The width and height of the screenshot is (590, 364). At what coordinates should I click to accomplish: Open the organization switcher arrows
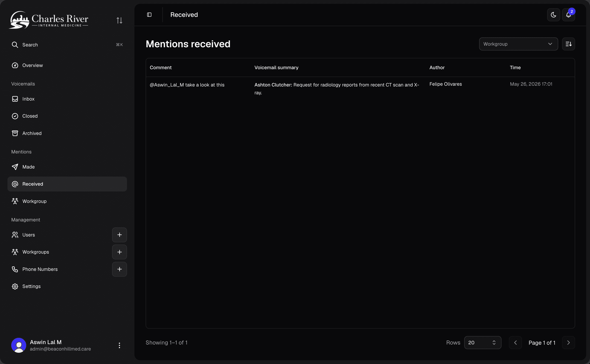tap(120, 21)
